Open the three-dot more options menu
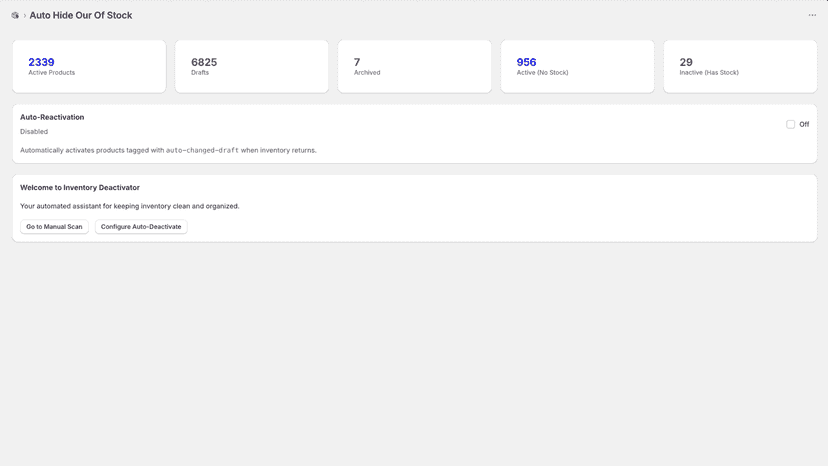This screenshot has width=828, height=466. pos(812,15)
